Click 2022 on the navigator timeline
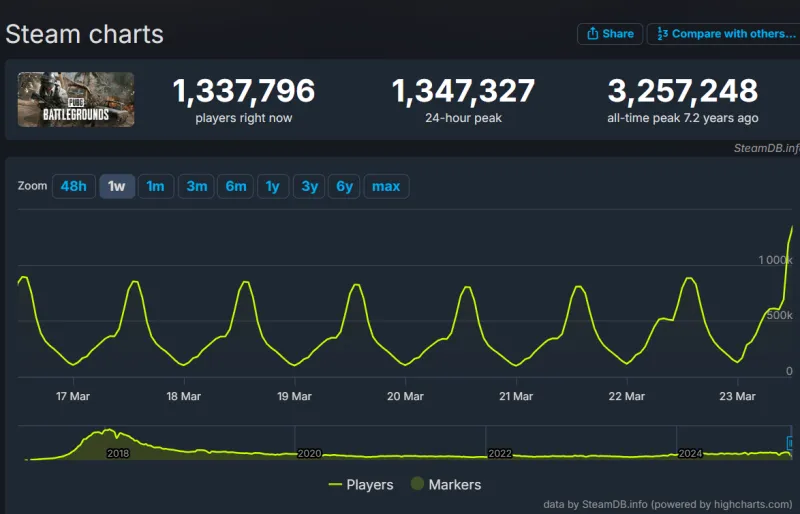800x514 pixels. coord(500,453)
